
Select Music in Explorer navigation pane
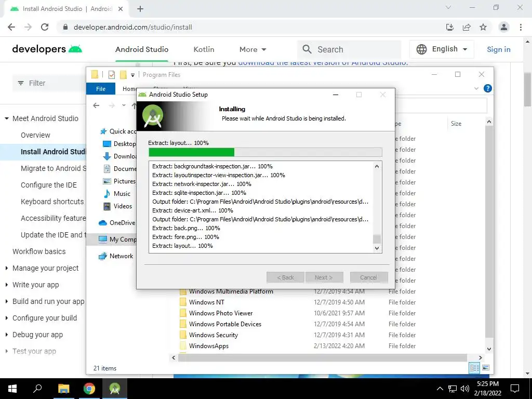click(117, 194)
